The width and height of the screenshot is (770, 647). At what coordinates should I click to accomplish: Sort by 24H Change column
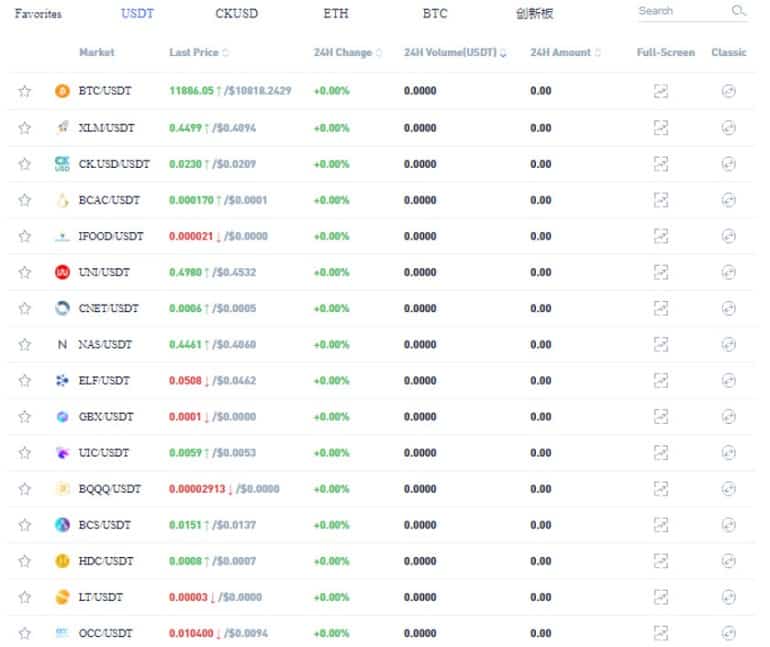pyautogui.click(x=348, y=52)
